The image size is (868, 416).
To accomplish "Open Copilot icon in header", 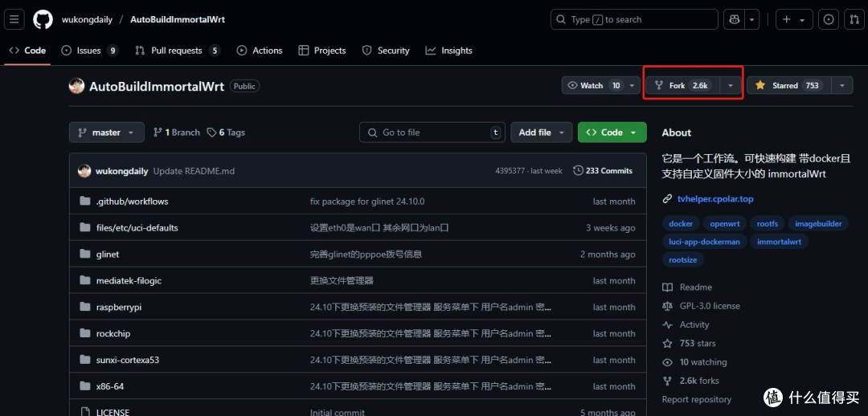I will click(734, 19).
